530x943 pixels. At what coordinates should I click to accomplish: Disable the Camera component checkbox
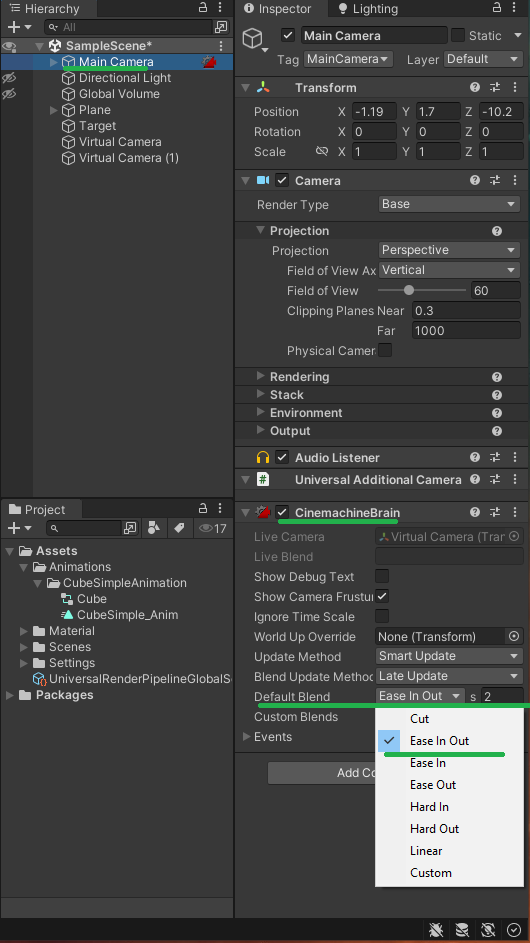[x=282, y=180]
